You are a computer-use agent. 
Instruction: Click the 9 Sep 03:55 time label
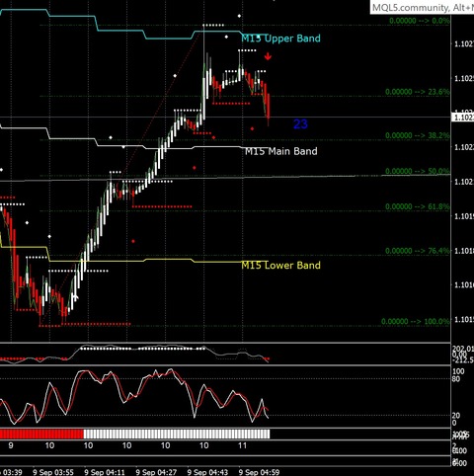[x=53, y=472]
